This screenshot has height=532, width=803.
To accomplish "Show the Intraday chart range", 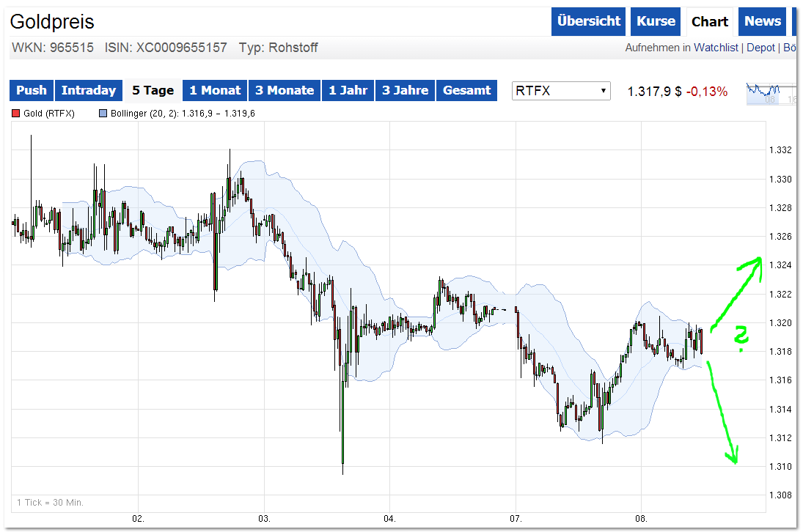I will 89,90.
